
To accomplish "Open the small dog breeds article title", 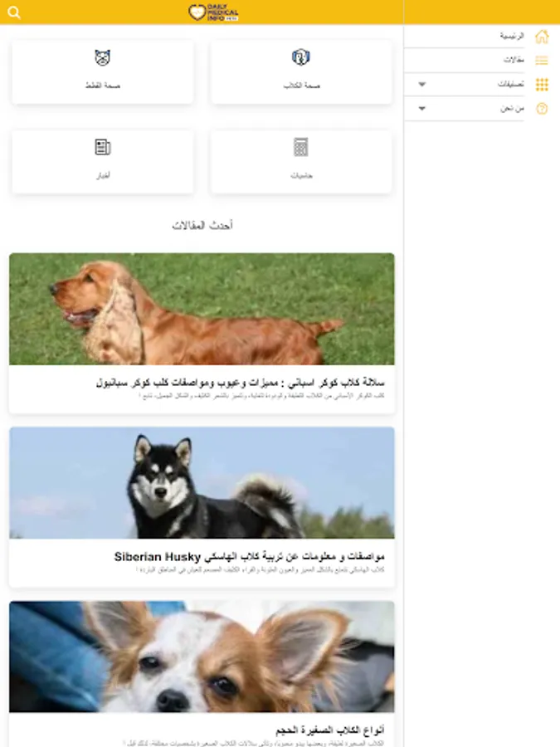I will pyautogui.click(x=330, y=730).
